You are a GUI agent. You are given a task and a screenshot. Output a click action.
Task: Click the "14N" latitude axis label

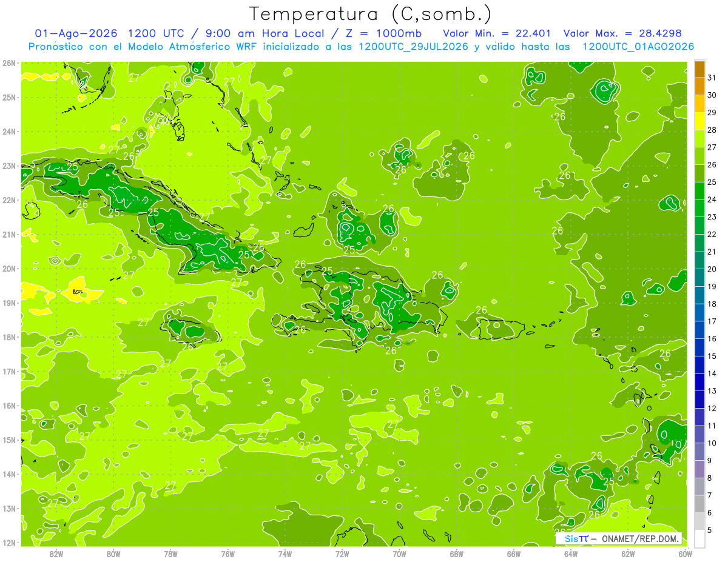[8, 474]
